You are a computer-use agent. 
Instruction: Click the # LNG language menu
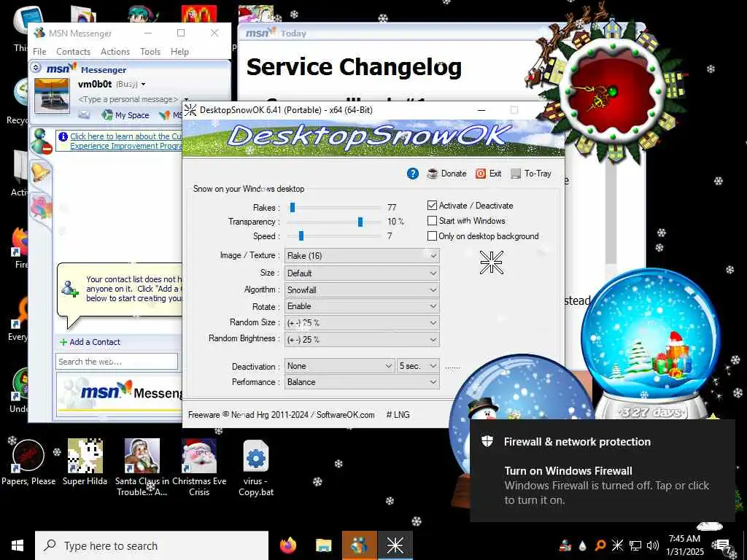point(398,415)
